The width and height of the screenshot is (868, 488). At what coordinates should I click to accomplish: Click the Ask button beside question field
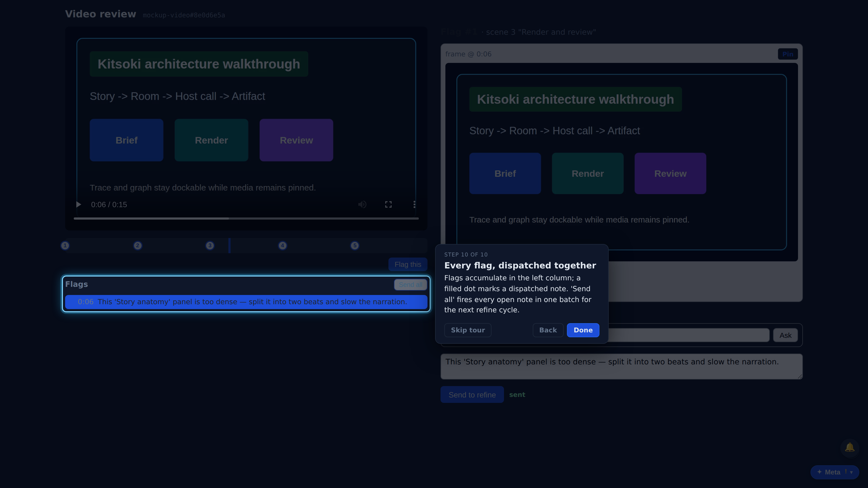click(x=785, y=335)
